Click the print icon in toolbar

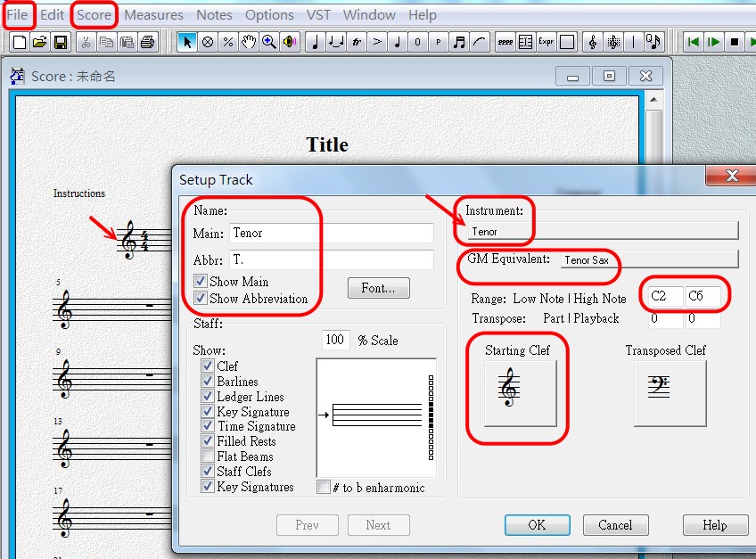coord(148,42)
